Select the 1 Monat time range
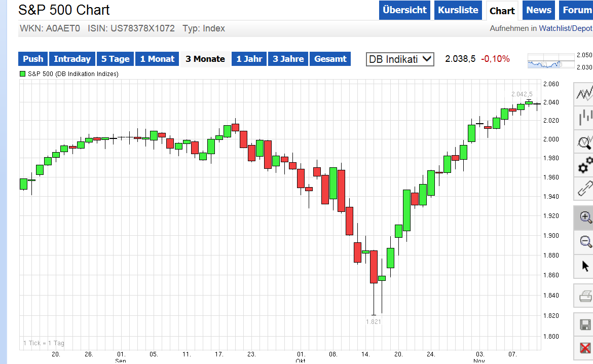The width and height of the screenshot is (593, 364). click(x=157, y=59)
